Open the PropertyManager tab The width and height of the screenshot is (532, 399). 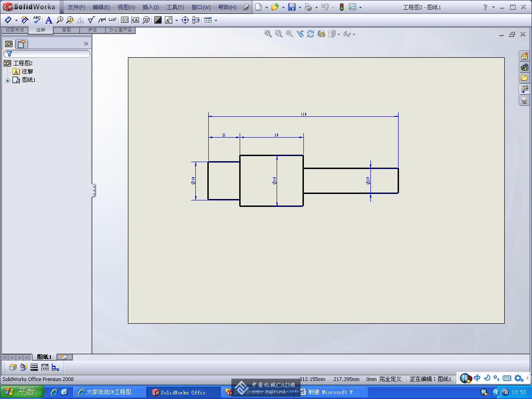(22, 44)
